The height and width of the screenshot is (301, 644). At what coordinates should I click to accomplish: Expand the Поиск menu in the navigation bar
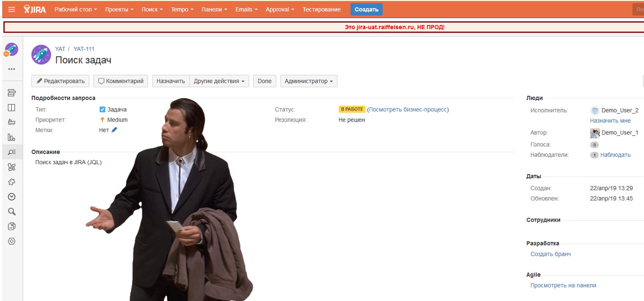coord(152,10)
